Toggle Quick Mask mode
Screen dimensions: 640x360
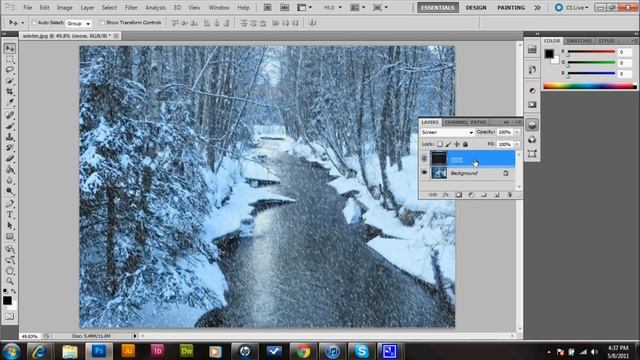click(10, 316)
